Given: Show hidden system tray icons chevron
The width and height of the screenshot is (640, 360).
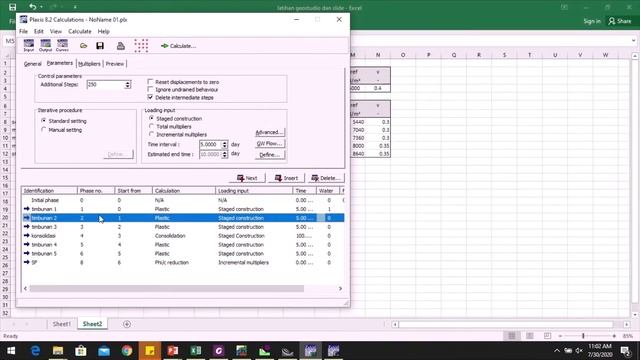Looking at the screenshot, I should click(x=557, y=351).
